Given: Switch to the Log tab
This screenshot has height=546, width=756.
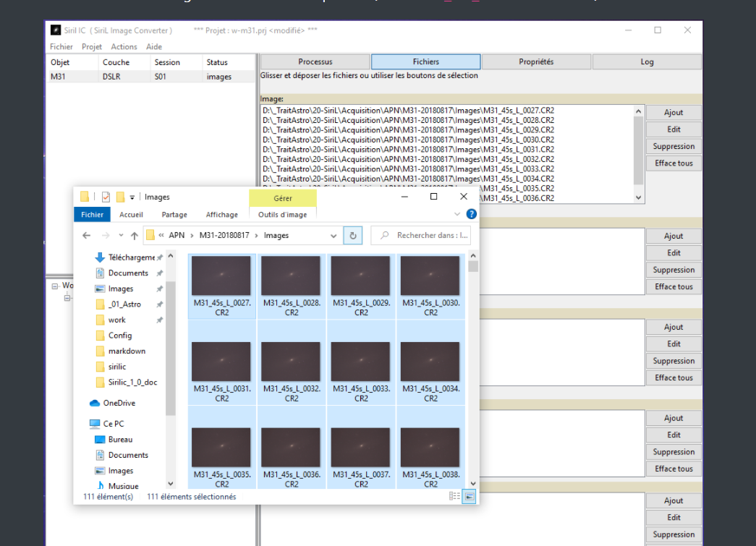Looking at the screenshot, I should click(647, 61).
